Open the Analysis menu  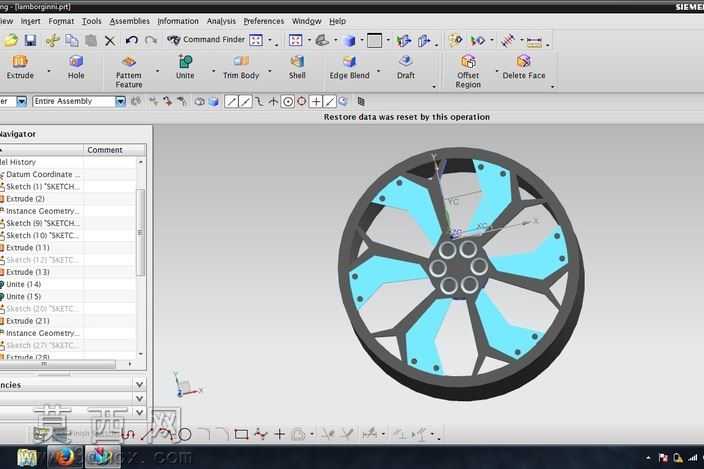[x=221, y=21]
